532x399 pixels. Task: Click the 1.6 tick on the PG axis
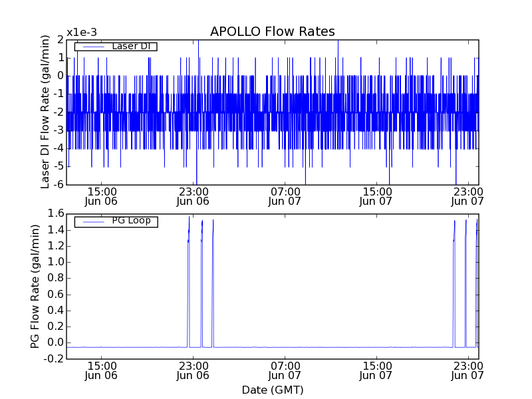[56, 213]
